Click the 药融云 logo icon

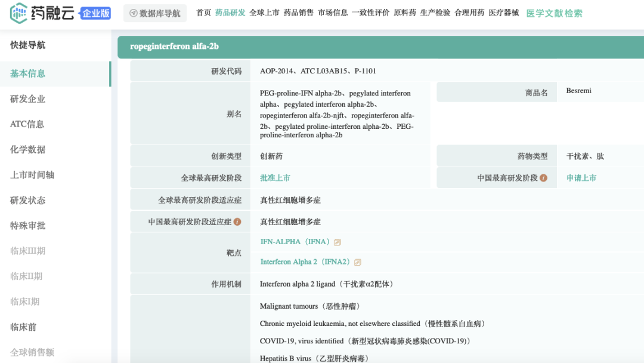coord(18,13)
